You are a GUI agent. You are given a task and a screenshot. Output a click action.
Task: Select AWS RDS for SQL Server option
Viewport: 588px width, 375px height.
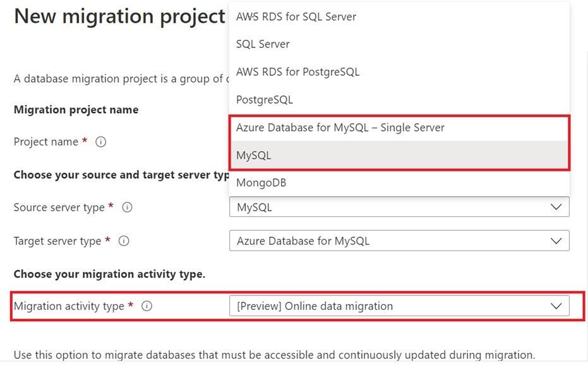tap(296, 16)
